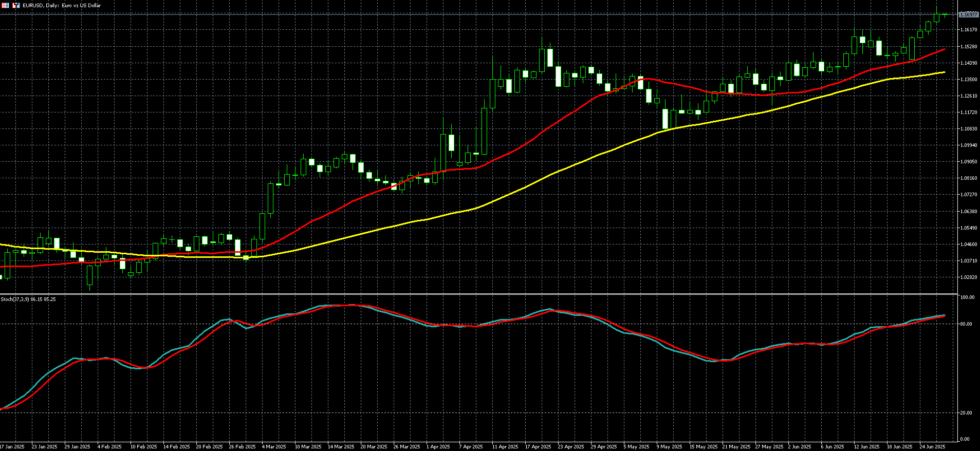Click the 0.00 level on the Stochastic scale
Screen dimensions: 980x451
coord(965,439)
